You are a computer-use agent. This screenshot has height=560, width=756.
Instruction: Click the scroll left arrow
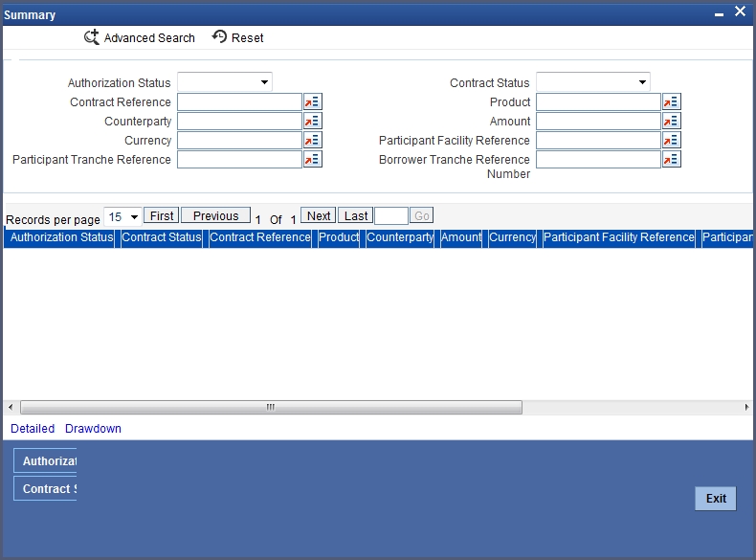tap(11, 407)
